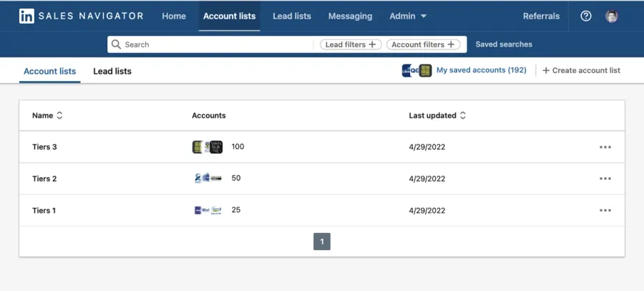Open the Tiers 2 account list
The height and width of the screenshot is (291, 644).
coord(44,178)
